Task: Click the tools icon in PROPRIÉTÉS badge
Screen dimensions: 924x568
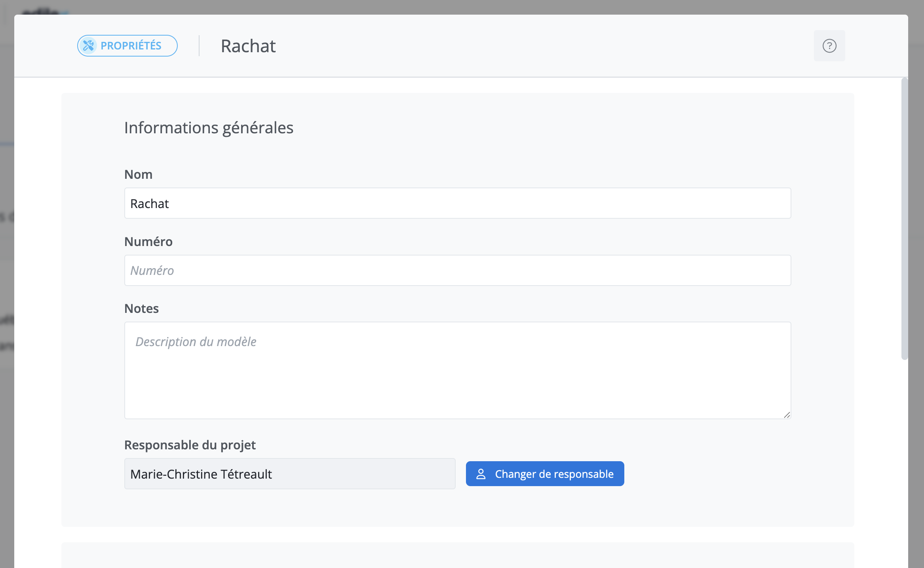Action: pos(89,46)
